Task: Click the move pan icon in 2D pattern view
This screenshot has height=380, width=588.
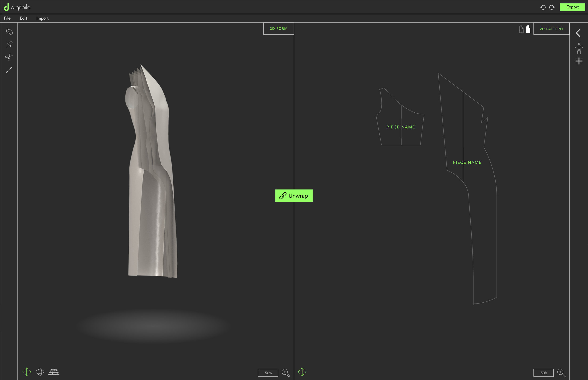Action: [302, 372]
